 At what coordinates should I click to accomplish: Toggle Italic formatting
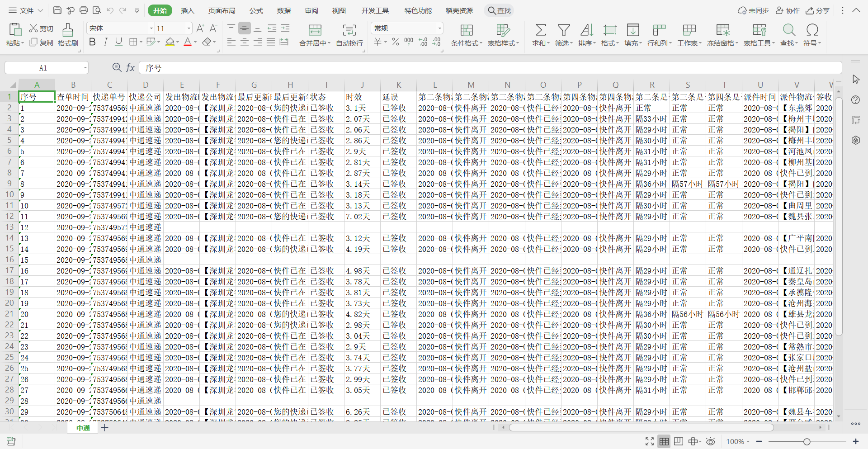105,42
